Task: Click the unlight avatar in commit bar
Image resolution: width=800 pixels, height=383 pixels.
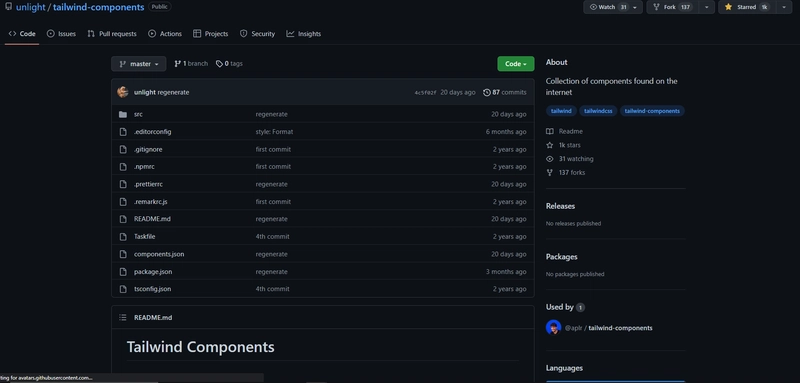Action: pyautogui.click(x=122, y=92)
